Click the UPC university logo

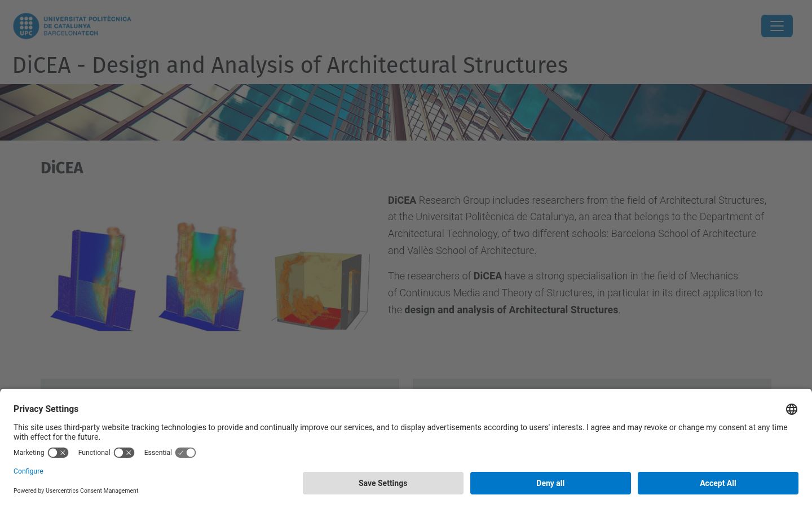tap(72, 26)
